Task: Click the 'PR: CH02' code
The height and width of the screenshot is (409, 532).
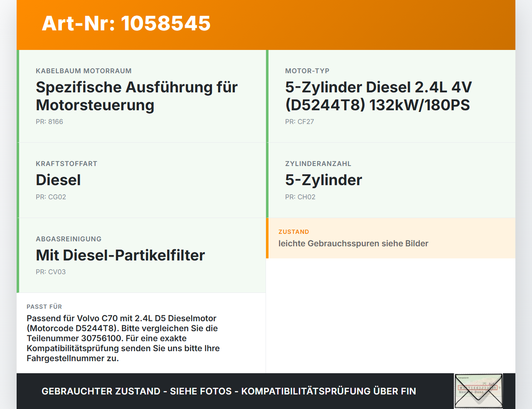Action: tap(300, 197)
